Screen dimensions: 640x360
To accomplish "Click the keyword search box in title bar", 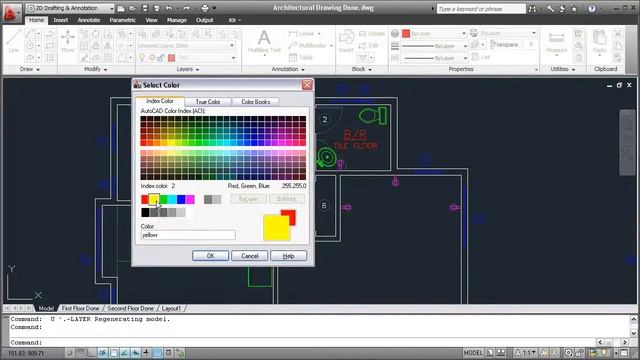I will click(x=481, y=9).
